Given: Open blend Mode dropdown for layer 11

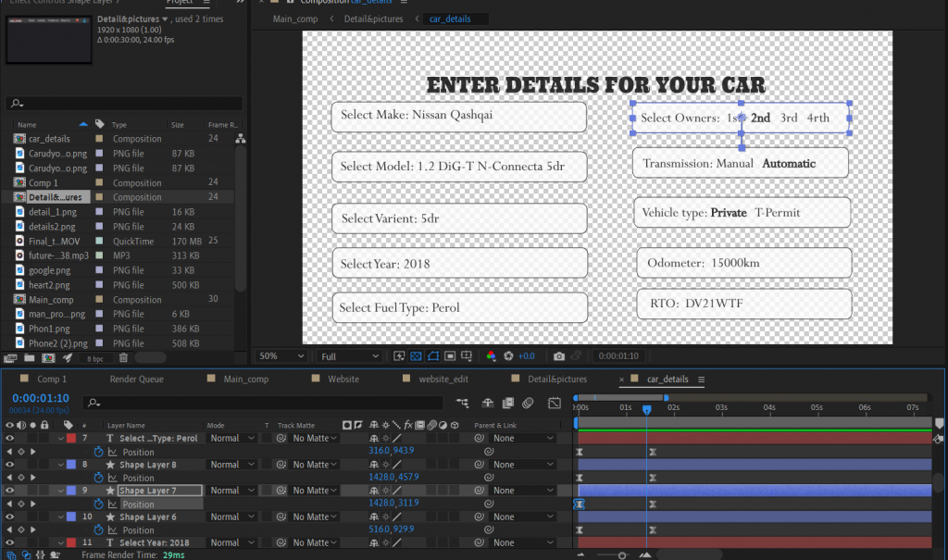Looking at the screenshot, I should tap(232, 543).
